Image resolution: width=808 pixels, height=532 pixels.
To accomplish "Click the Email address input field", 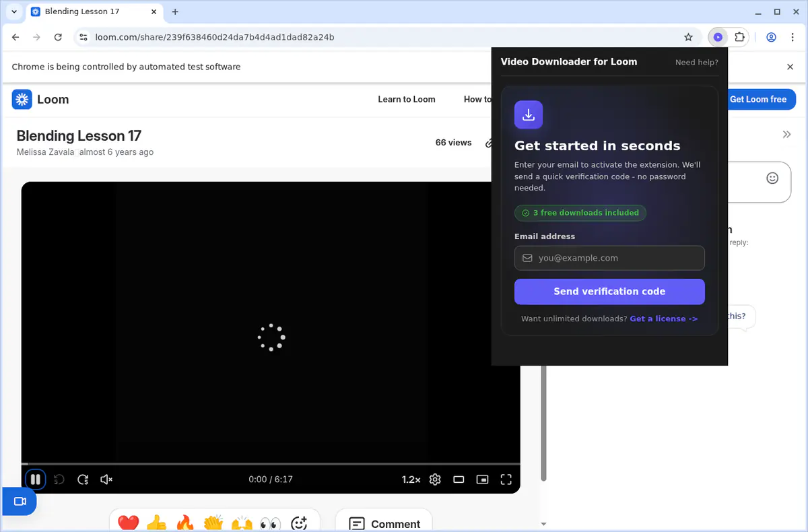I will [x=609, y=258].
